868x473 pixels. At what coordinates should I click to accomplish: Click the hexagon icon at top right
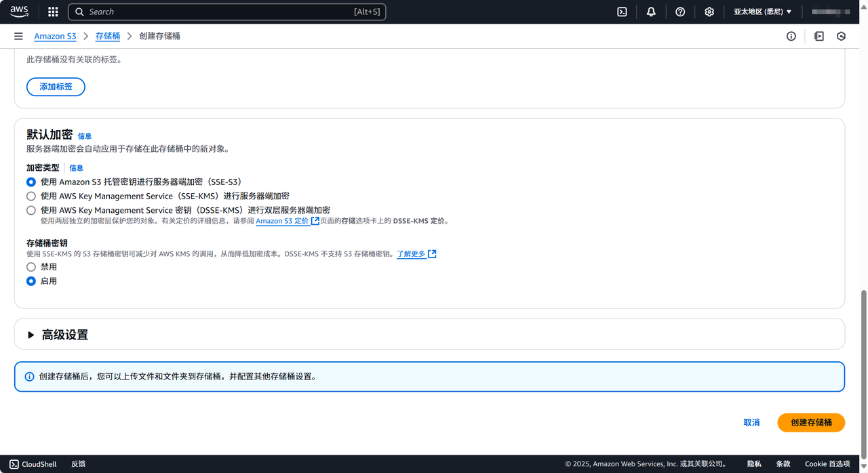pos(841,36)
